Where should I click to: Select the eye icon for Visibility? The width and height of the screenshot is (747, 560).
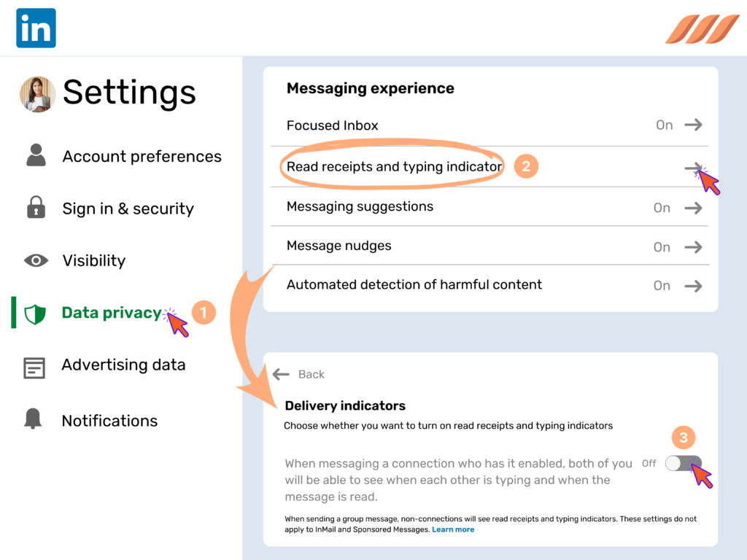click(35, 260)
